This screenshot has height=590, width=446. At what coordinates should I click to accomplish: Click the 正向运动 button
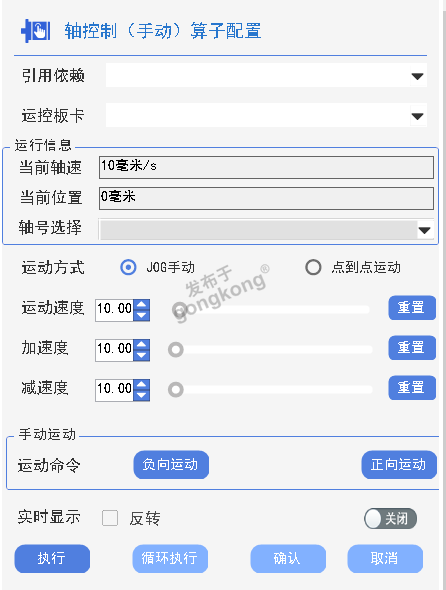pos(399,465)
